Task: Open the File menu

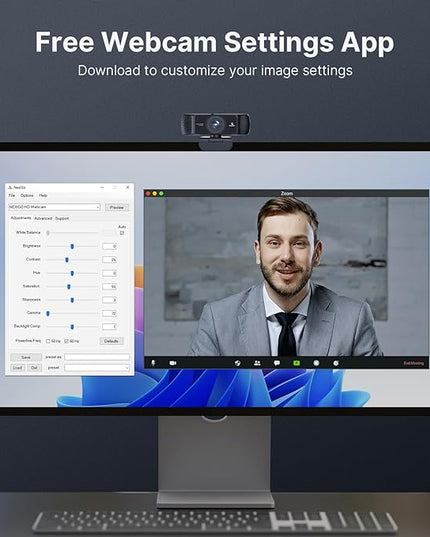Action: (x=12, y=195)
